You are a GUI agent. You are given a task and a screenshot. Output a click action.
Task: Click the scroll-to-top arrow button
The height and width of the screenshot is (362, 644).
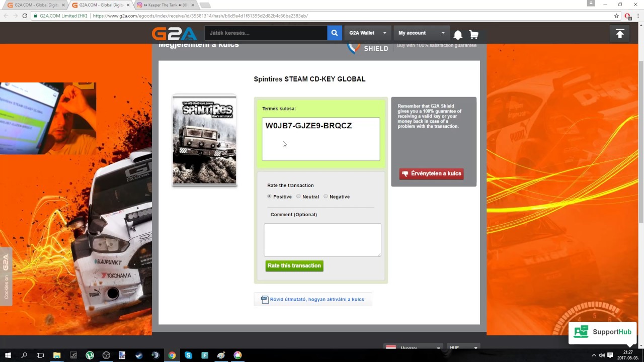[x=620, y=34]
